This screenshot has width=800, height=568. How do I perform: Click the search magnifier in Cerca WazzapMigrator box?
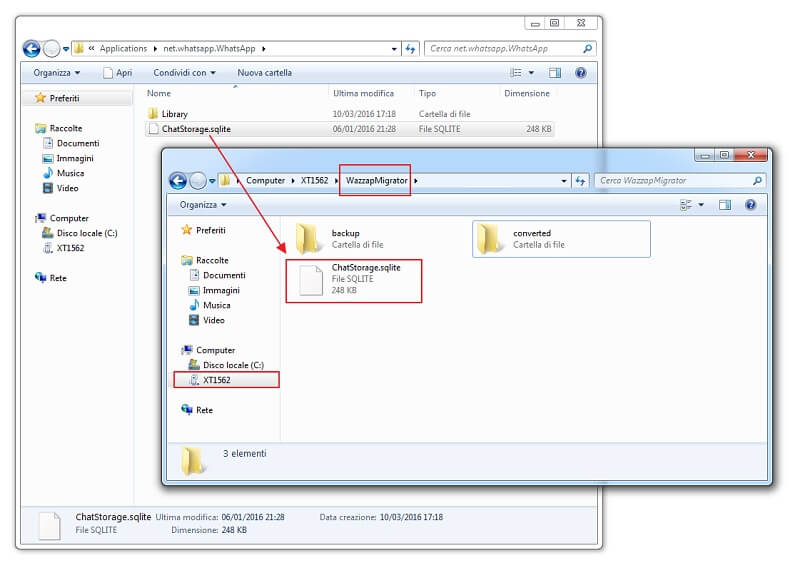(x=757, y=181)
